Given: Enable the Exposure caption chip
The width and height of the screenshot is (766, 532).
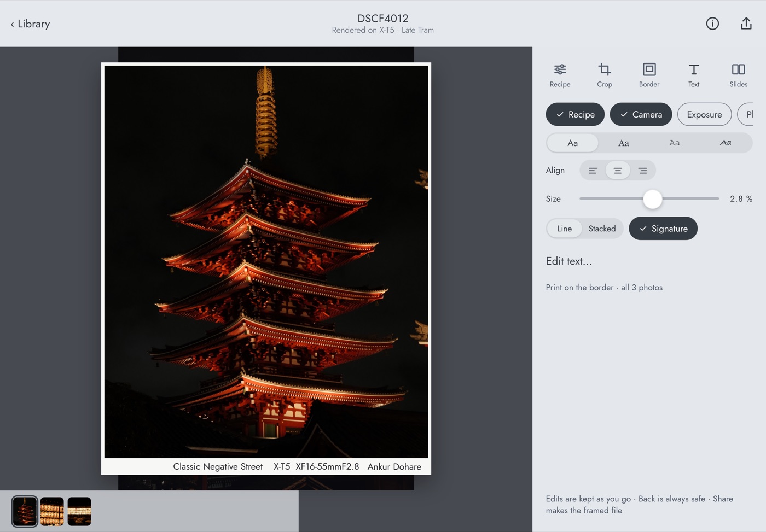Looking at the screenshot, I should pos(704,114).
